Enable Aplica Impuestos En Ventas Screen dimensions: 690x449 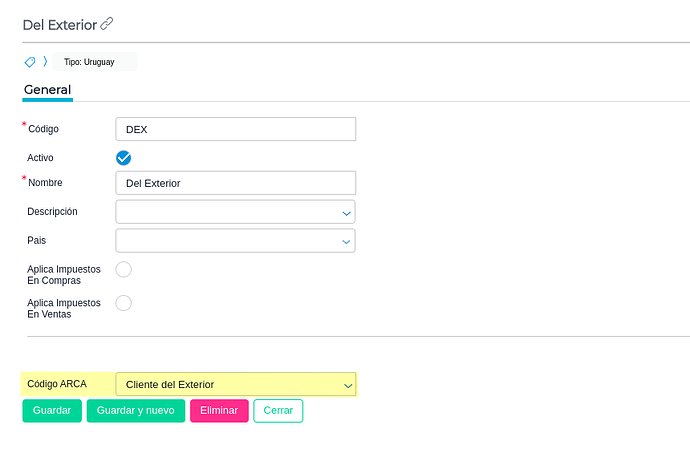[123, 303]
